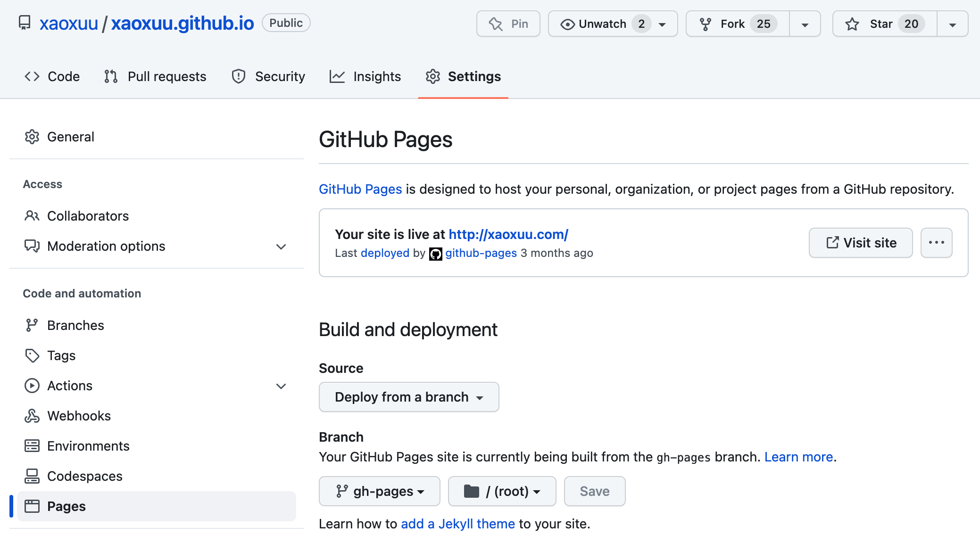Switch to the Pull requests tab
This screenshot has height=543, width=980.
(x=155, y=76)
